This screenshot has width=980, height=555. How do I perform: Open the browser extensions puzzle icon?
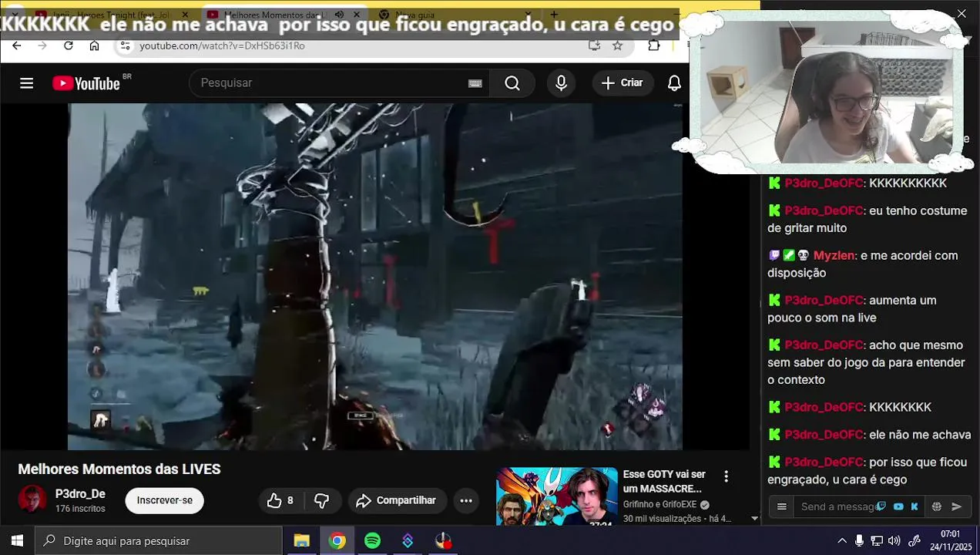click(654, 45)
